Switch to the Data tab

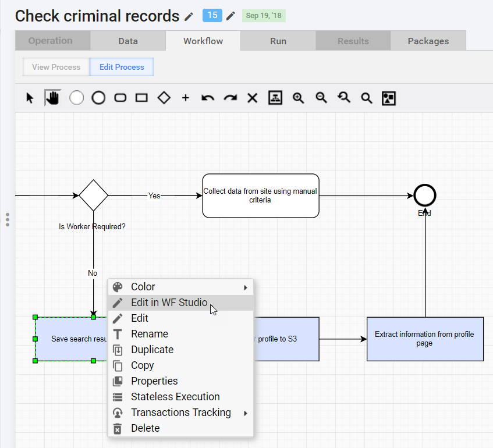128,41
